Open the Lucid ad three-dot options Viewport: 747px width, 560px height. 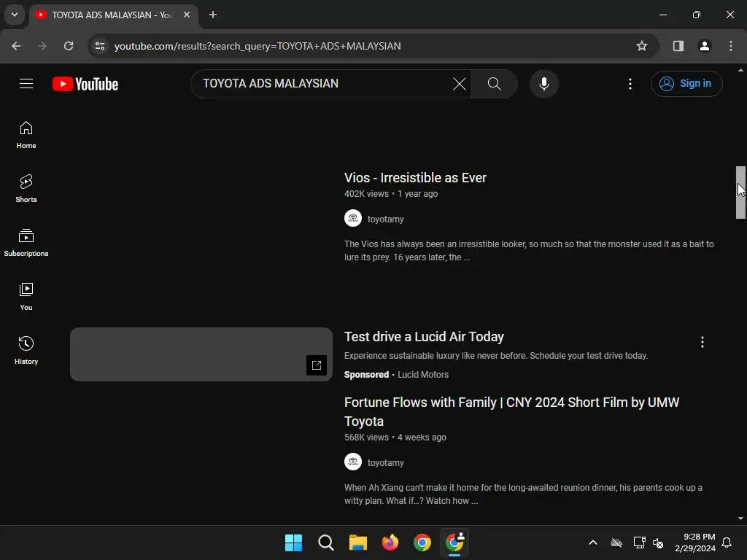[702, 342]
